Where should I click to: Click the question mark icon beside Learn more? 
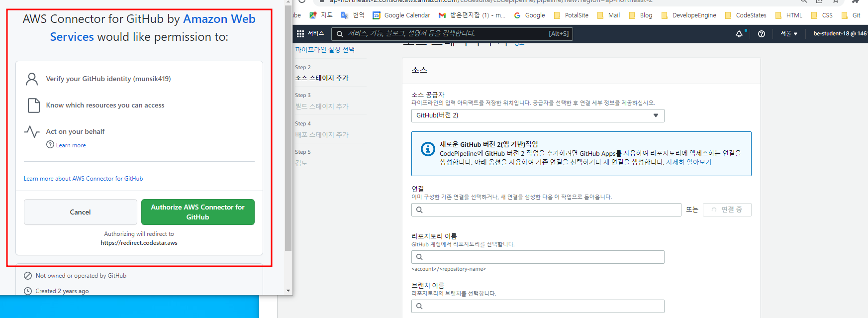tap(50, 145)
